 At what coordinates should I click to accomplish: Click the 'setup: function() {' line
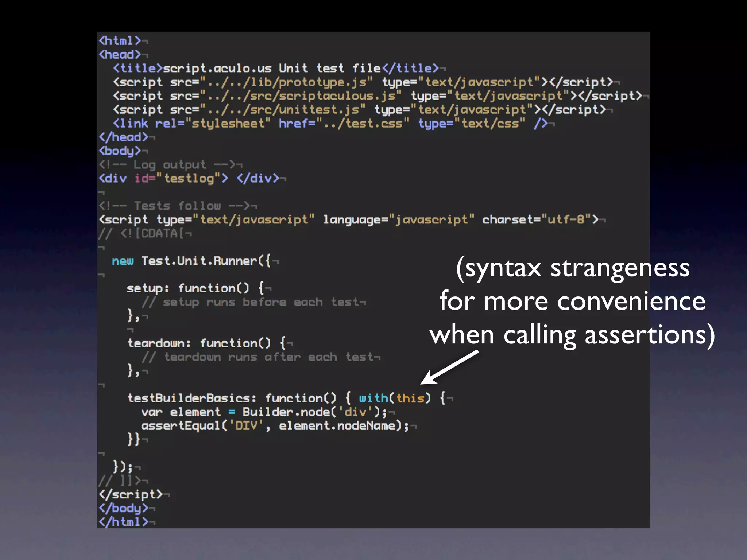[x=195, y=288]
